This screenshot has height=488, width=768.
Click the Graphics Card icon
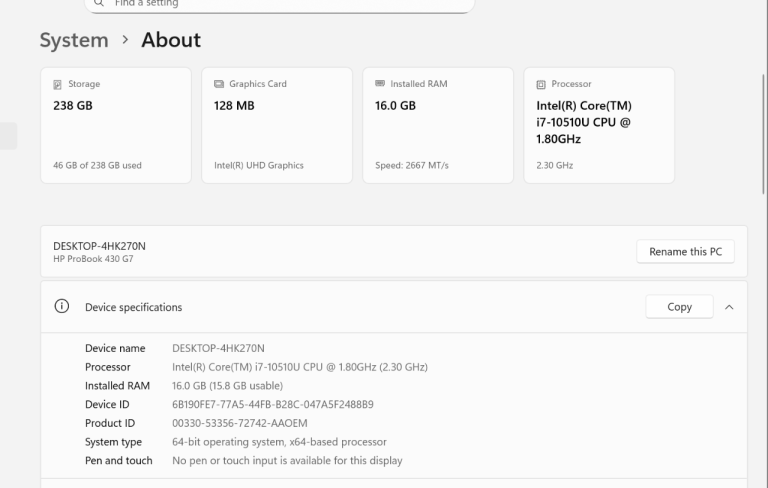pos(218,85)
